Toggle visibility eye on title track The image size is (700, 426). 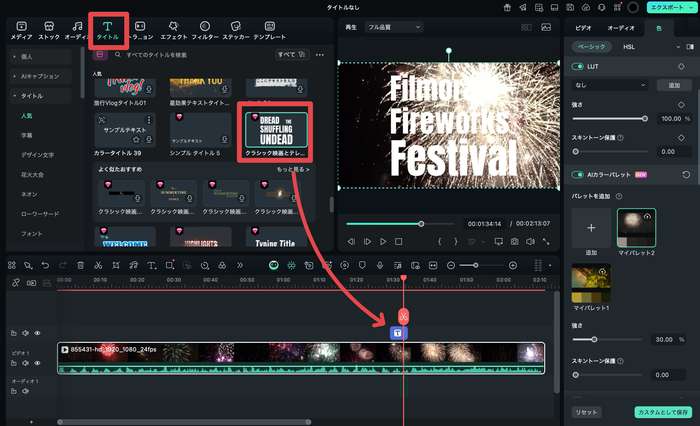click(x=38, y=333)
